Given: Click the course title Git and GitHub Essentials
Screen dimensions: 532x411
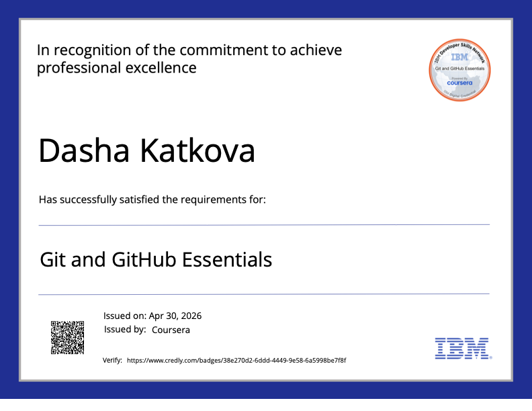Looking at the screenshot, I should pyautogui.click(x=156, y=259).
